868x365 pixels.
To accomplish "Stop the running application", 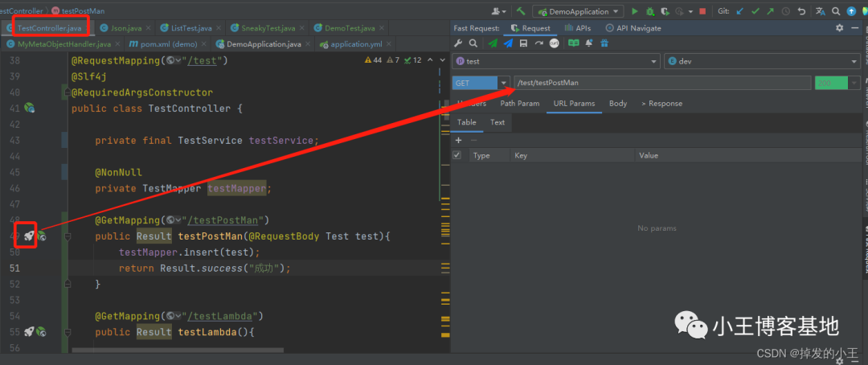I will (702, 11).
